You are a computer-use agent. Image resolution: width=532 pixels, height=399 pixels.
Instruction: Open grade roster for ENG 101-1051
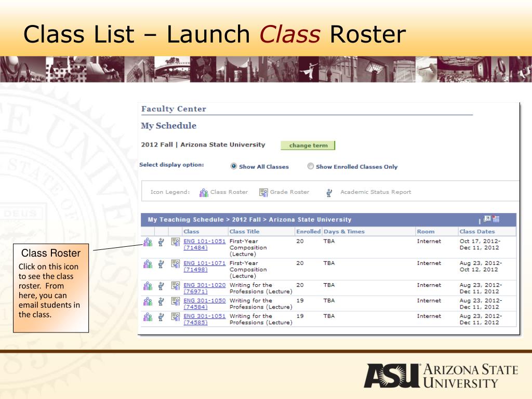175,242
